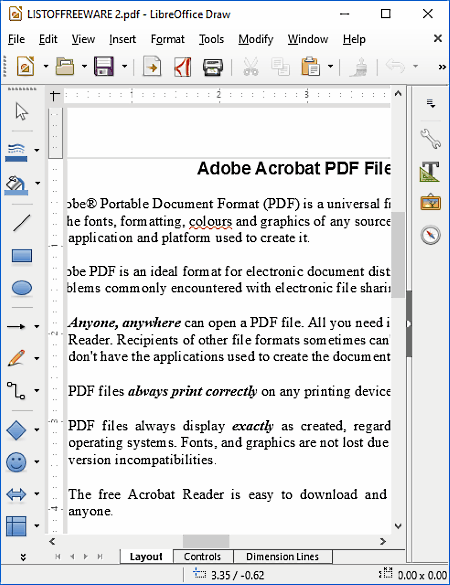Open the File menu
The width and height of the screenshot is (450, 585).
point(16,39)
